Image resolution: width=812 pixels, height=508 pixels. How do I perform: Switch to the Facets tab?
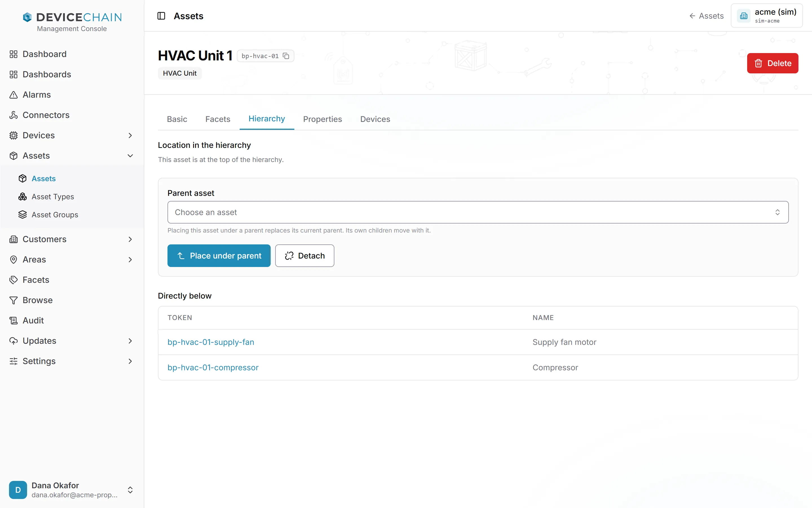click(x=218, y=119)
